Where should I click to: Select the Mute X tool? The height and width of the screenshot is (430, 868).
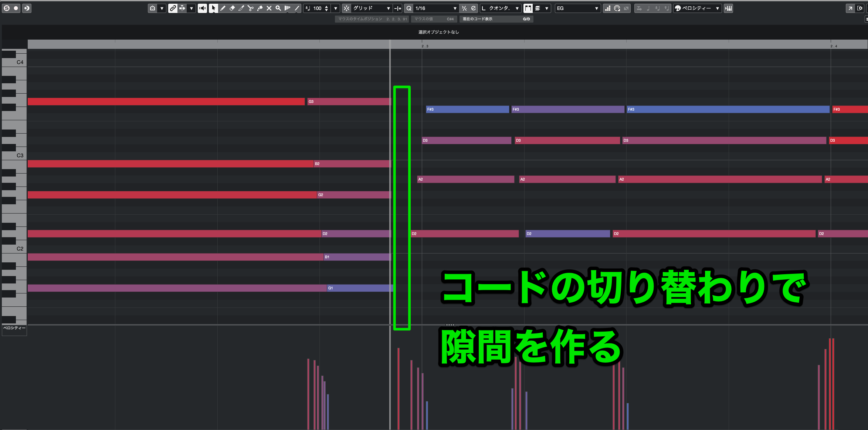(x=269, y=8)
